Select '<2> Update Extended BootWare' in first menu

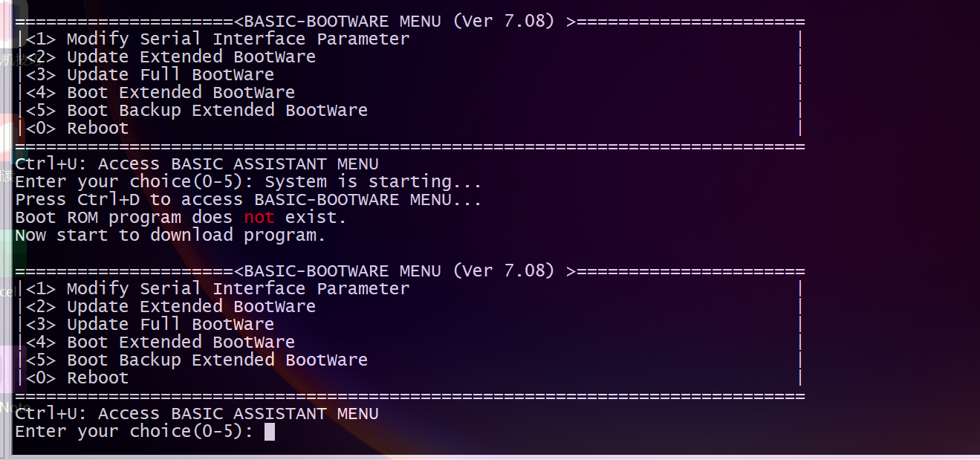point(171,56)
